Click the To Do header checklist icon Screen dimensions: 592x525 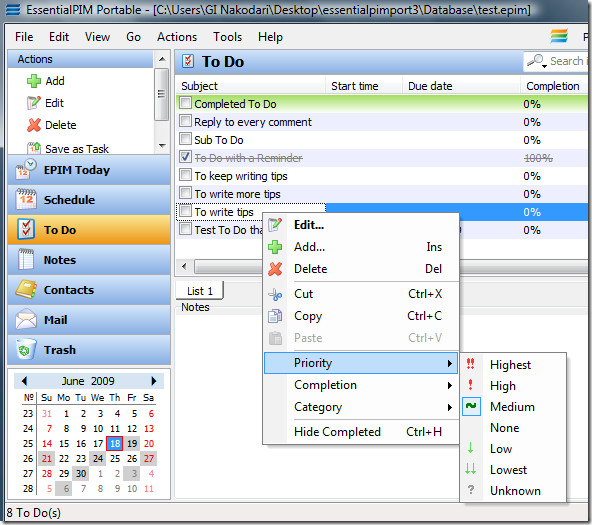[188, 61]
